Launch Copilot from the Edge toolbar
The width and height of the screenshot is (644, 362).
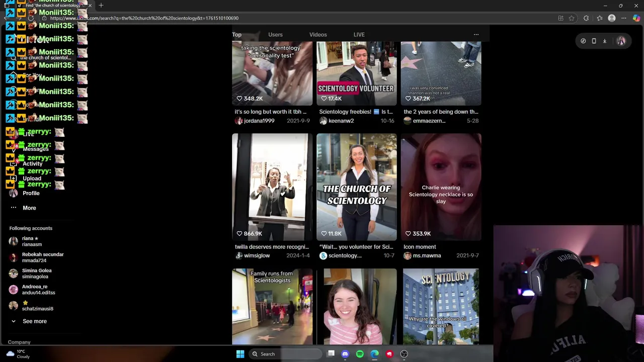636,18
